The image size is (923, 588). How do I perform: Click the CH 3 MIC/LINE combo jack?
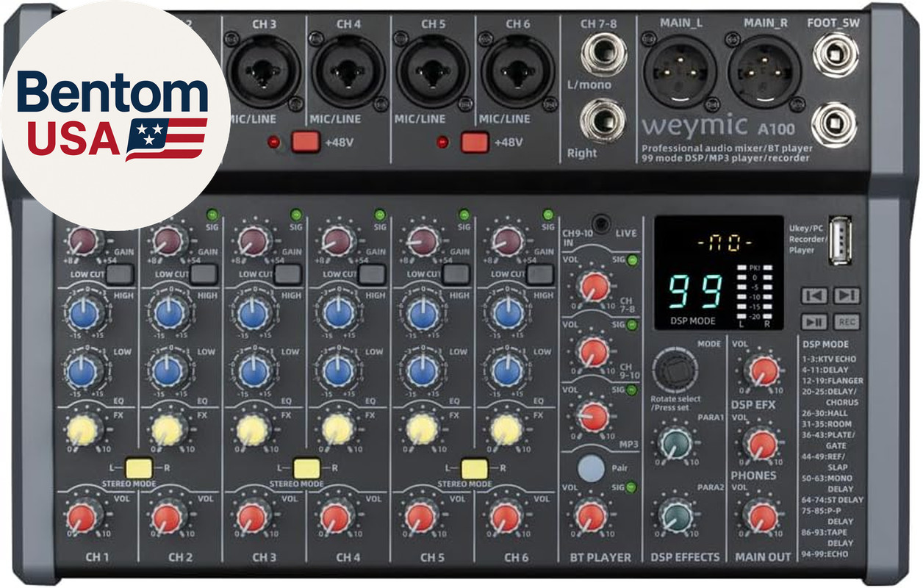point(263,72)
